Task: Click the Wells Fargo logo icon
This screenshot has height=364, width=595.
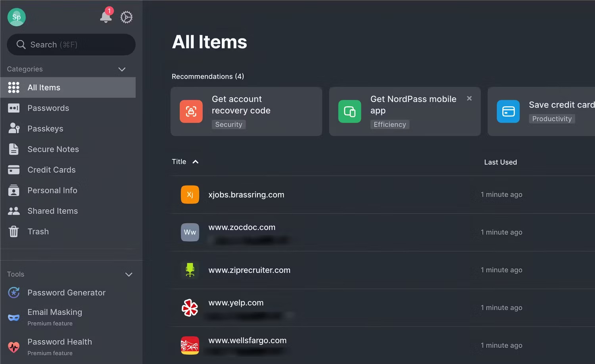Action: point(190,345)
